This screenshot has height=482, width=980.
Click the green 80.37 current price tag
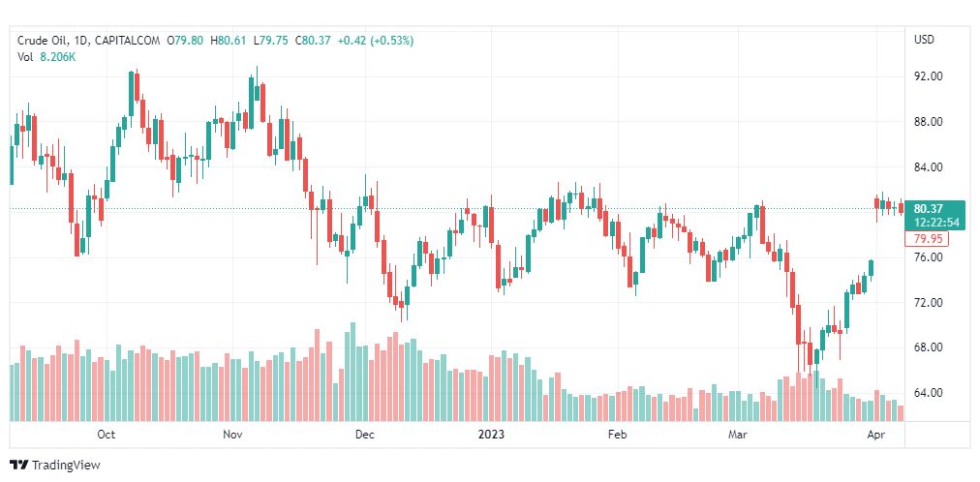pyautogui.click(x=935, y=208)
